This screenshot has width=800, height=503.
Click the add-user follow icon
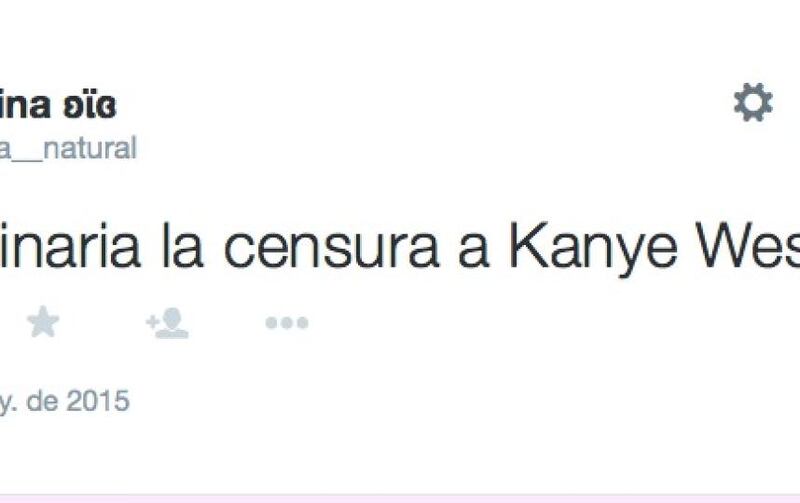167,323
